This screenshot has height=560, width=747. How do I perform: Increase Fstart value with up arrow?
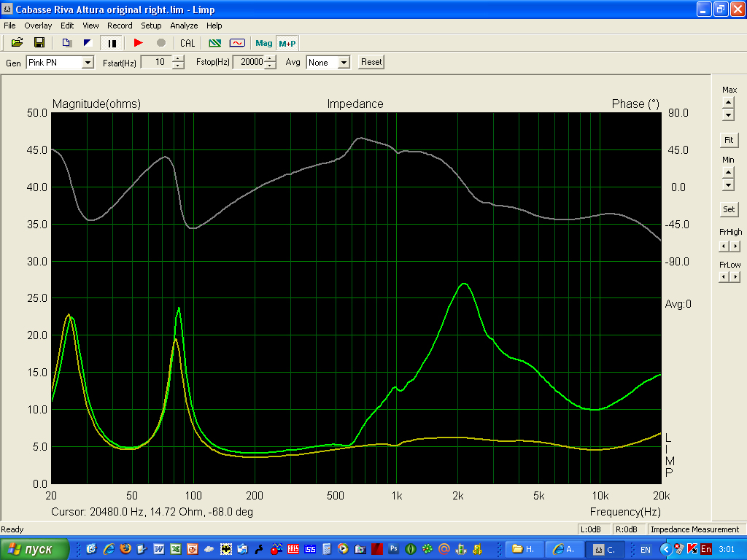click(179, 59)
